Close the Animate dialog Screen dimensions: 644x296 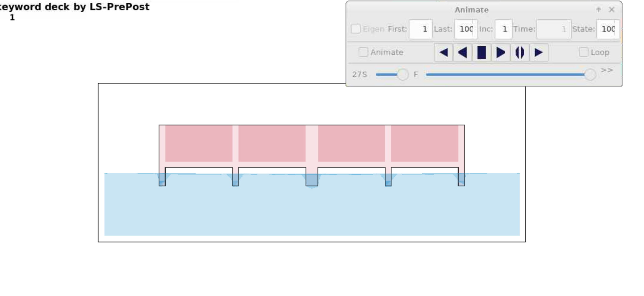coord(611,10)
